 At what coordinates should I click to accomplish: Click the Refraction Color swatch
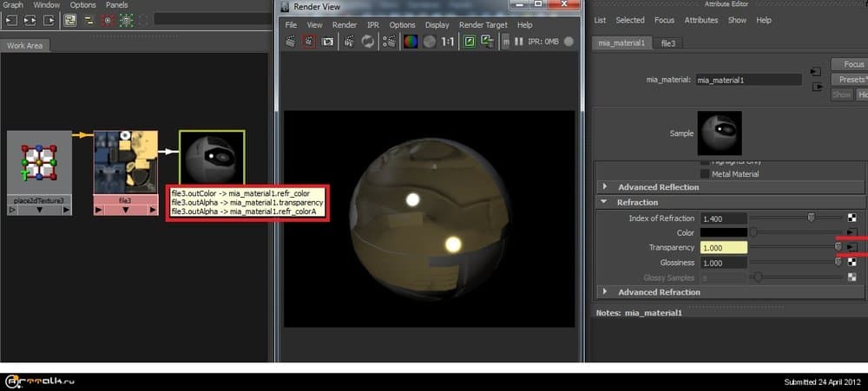click(x=723, y=233)
